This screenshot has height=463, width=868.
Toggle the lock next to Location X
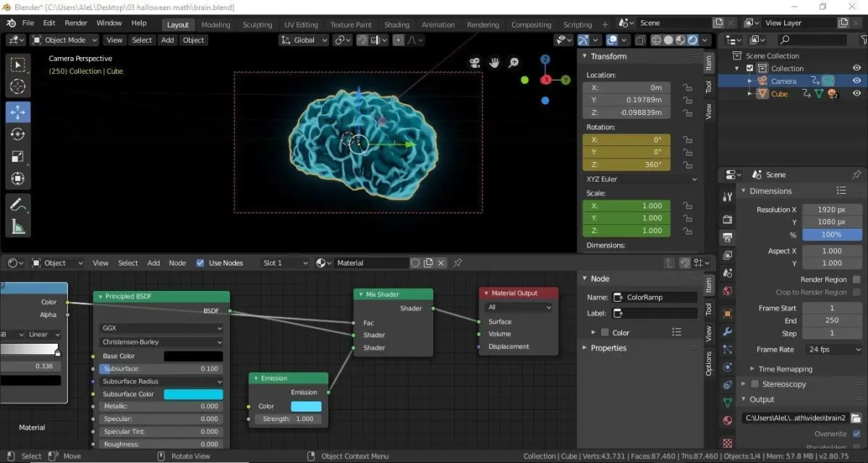687,88
